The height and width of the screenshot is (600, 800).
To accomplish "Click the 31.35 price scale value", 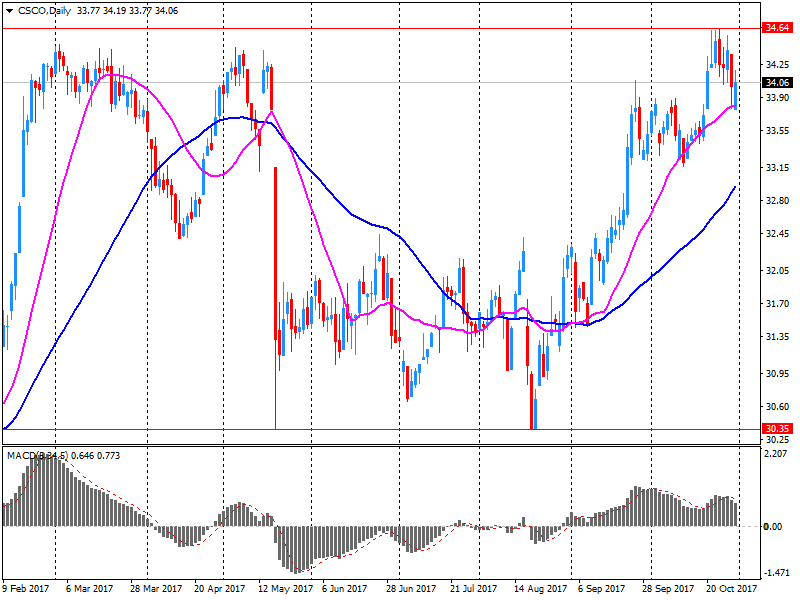I will pyautogui.click(x=777, y=337).
